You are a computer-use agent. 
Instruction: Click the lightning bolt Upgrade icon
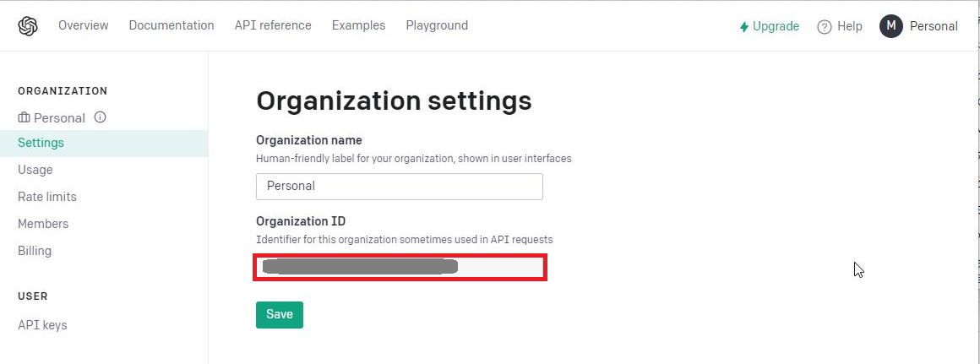point(743,26)
